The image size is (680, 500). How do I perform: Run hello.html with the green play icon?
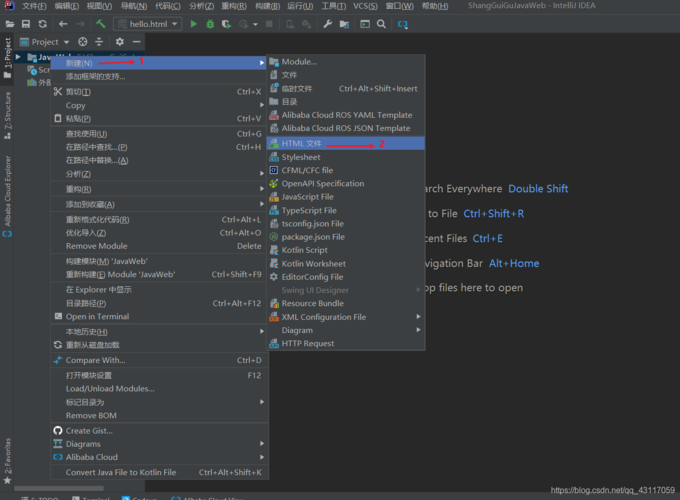[193, 24]
